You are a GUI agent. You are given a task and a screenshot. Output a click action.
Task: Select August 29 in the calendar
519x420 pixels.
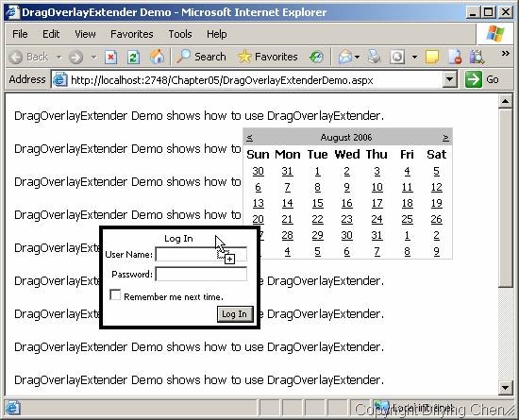317,235
